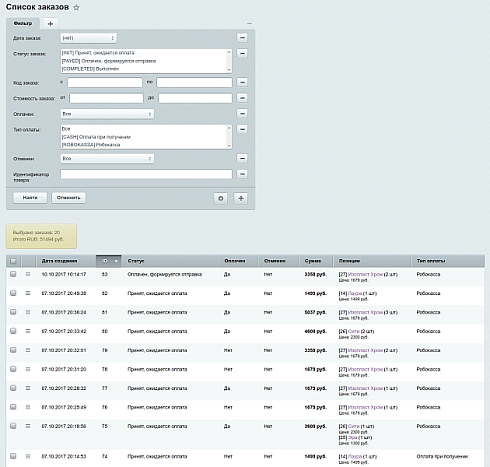This screenshot has width=490, height=467.
Task: Open the add filter tab plus icon
Action: pyautogui.click(x=50, y=24)
